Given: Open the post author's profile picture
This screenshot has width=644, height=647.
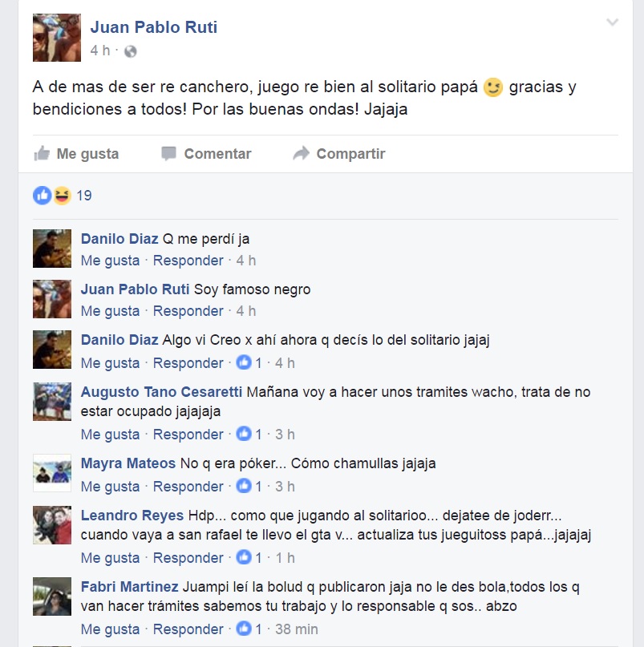Looking at the screenshot, I should coord(57,38).
